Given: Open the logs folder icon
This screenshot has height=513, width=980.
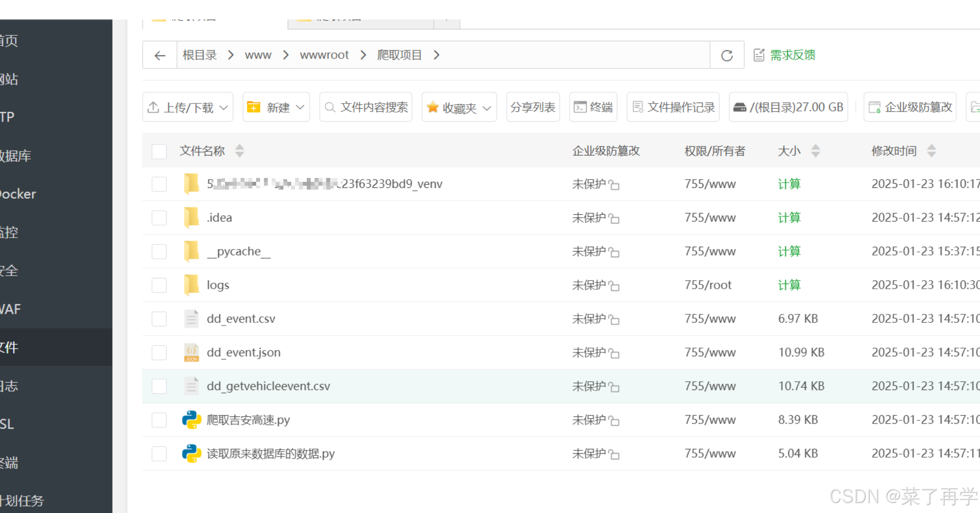Looking at the screenshot, I should [x=191, y=285].
